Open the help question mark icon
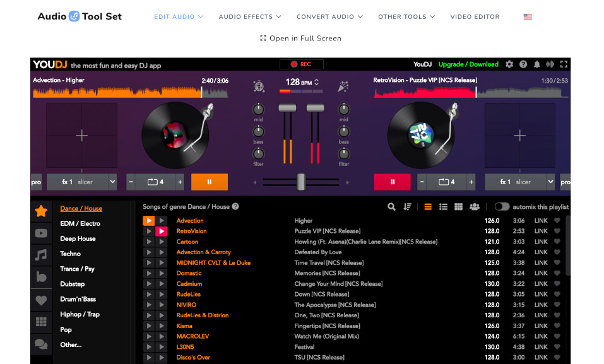The width and height of the screenshot is (604, 364). tap(523, 64)
